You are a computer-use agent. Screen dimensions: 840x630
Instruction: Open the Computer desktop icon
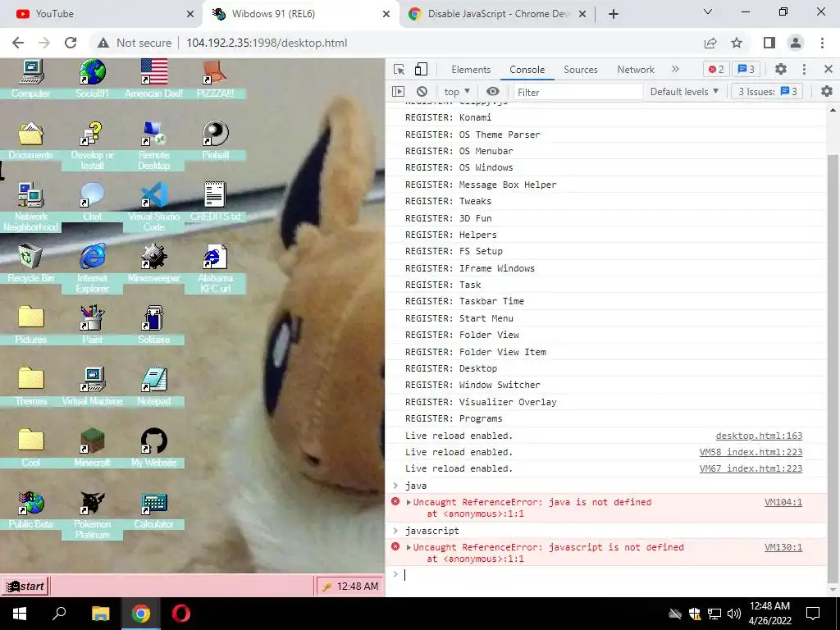coord(30,72)
